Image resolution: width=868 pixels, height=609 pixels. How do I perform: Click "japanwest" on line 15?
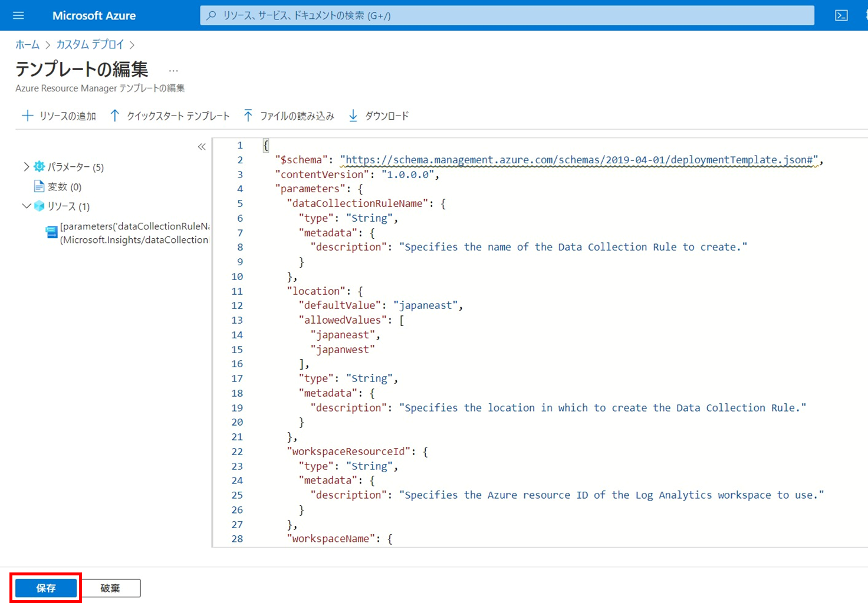click(343, 350)
